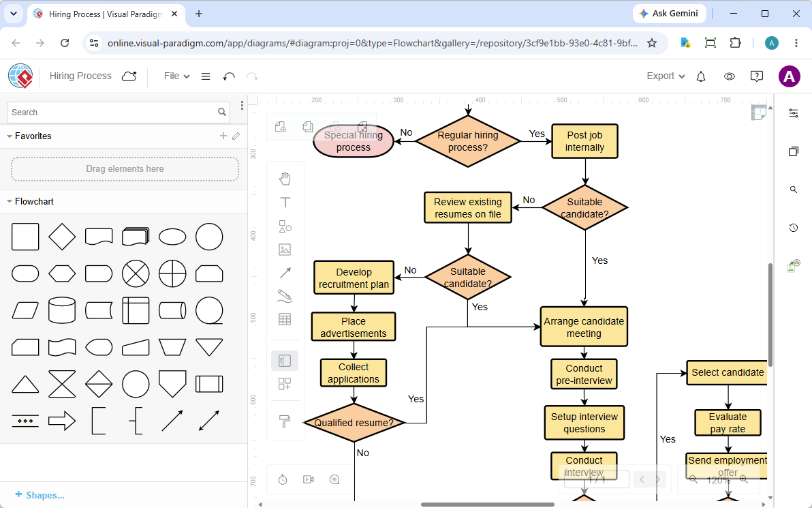Click the horizontal canvas scrollbar
This screenshot has width=812, height=508.
(487, 504)
